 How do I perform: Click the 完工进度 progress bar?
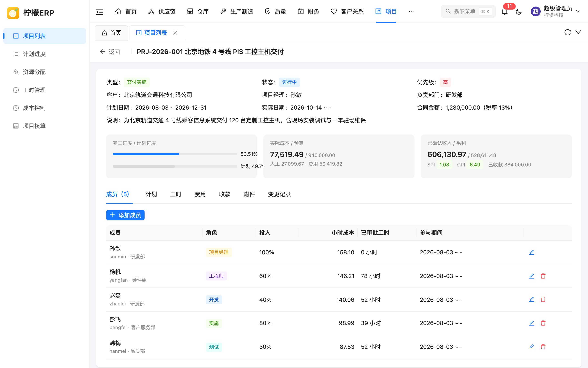pos(175,154)
